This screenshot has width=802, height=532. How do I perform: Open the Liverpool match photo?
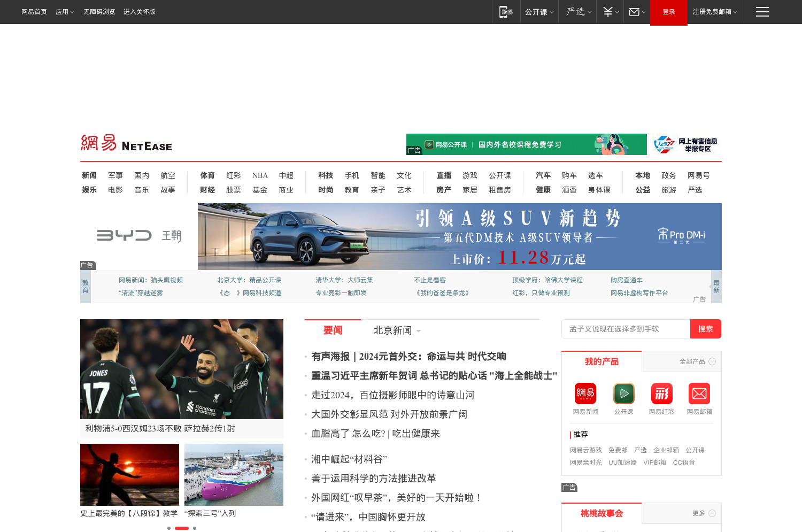click(x=182, y=369)
